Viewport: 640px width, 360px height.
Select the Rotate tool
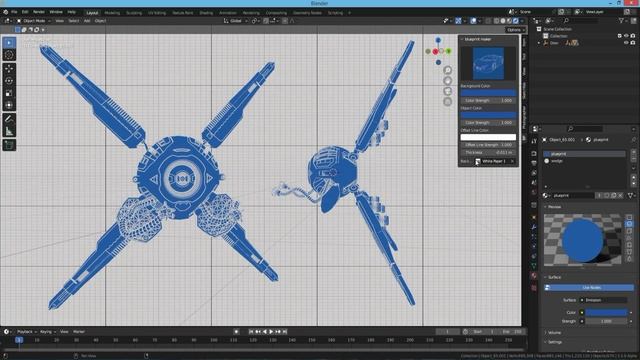9,81
